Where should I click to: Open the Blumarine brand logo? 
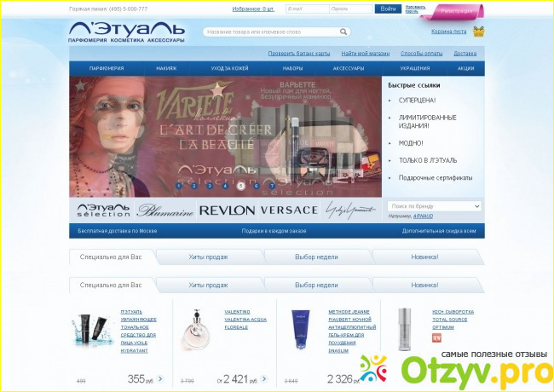pyautogui.click(x=164, y=210)
